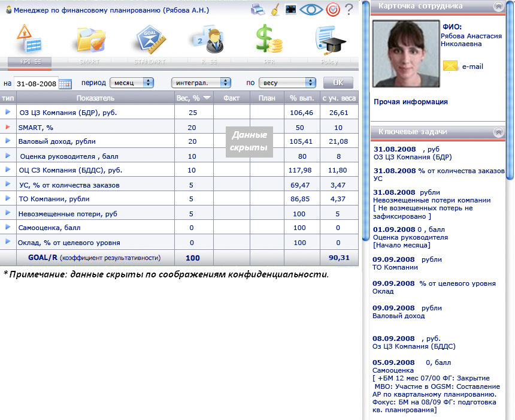Viewport: 515px width, 420px height.
Task: Click the right panel vertical scrollbar
Action: coord(510,90)
